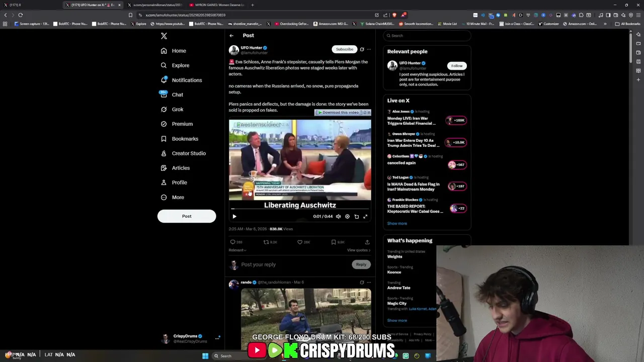Click the Reply button
644x362 pixels.
click(361, 264)
